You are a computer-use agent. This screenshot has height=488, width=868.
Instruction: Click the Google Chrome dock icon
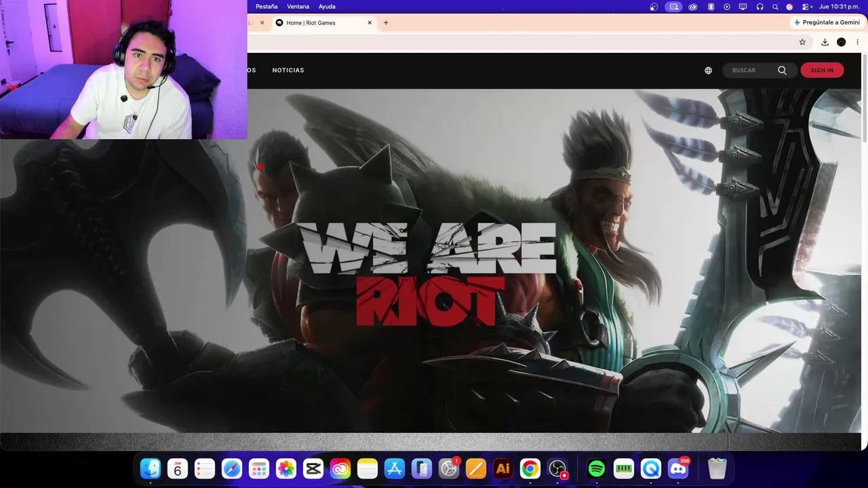pyautogui.click(x=530, y=468)
